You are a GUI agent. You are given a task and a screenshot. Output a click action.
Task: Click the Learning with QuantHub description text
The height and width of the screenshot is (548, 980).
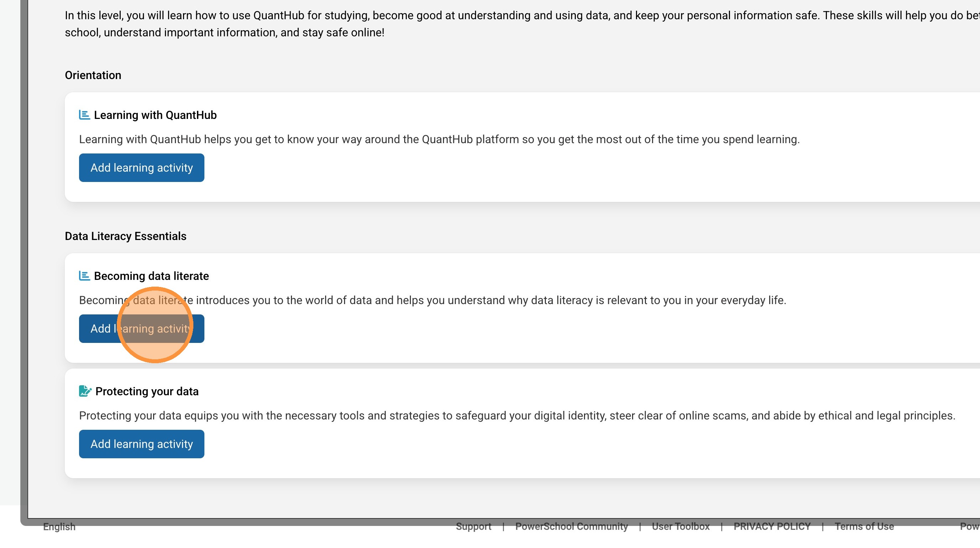(x=439, y=140)
